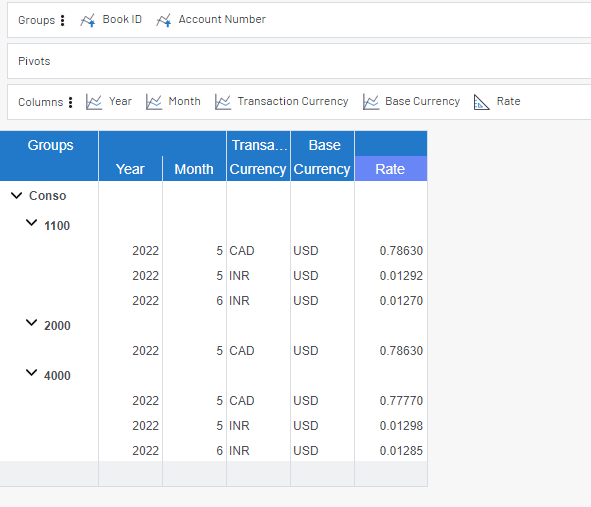Screen dimensions: 591x507
Task: Click the Base Currency table header
Action: (322, 156)
